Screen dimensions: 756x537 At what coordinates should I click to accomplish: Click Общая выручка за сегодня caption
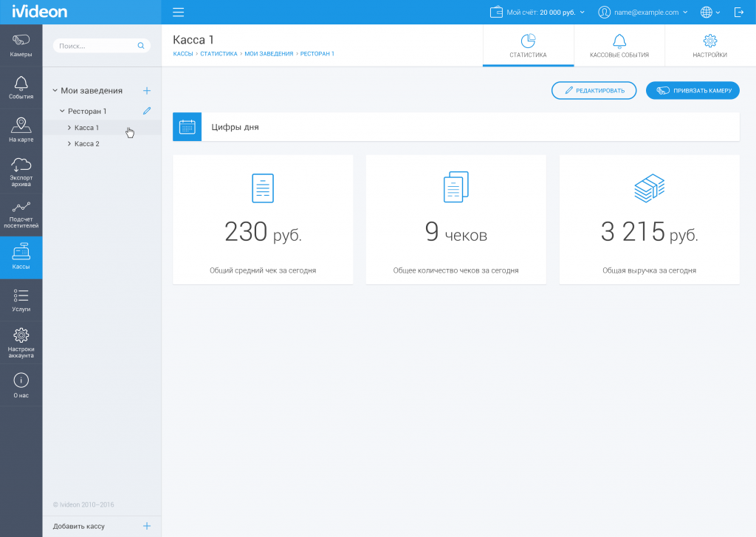tap(650, 270)
